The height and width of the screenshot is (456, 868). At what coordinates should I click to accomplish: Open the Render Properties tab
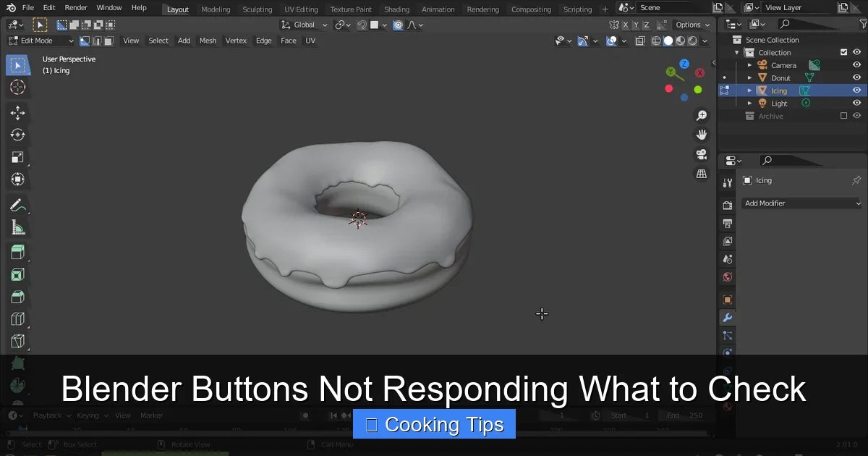pos(727,205)
